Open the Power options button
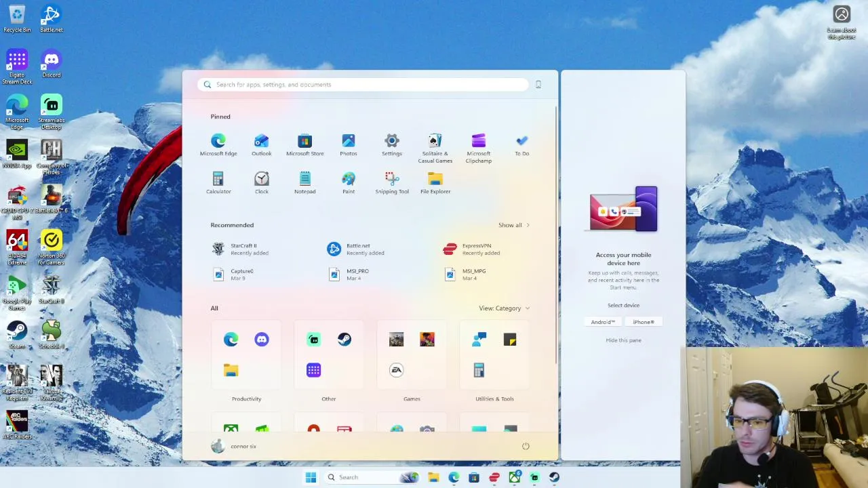 tap(526, 446)
